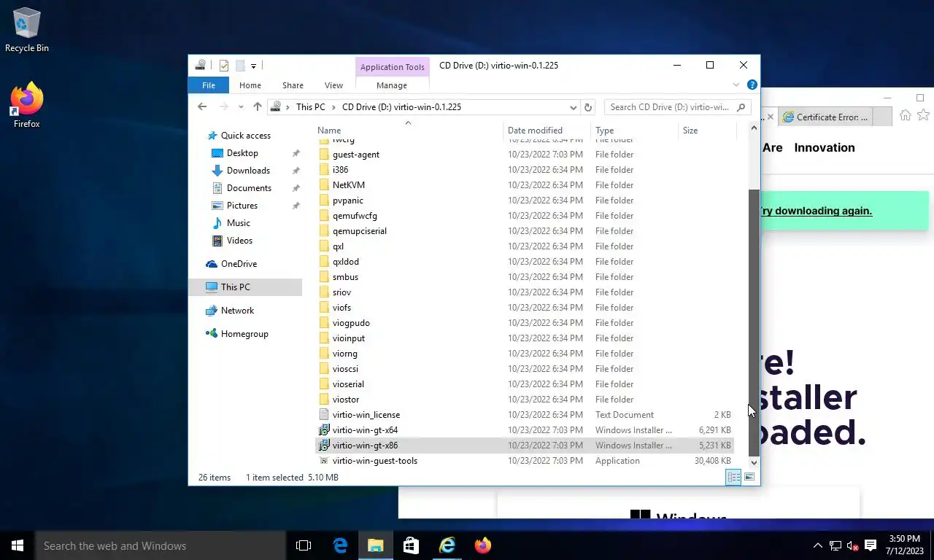The width and height of the screenshot is (934, 560).
Task: Open the address bar history dropdown
Action: coord(574,107)
